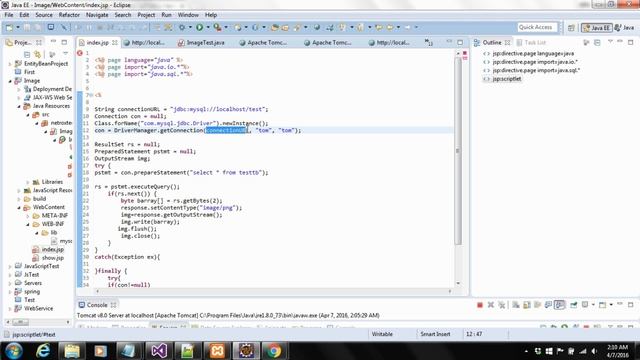Open the External Tools dropdown arrow

[226, 27]
